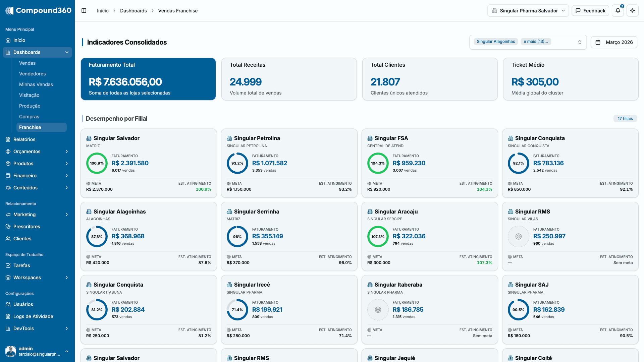Open the Ticket Médio card
Image resolution: width=644 pixels, height=362 pixels.
point(571,79)
